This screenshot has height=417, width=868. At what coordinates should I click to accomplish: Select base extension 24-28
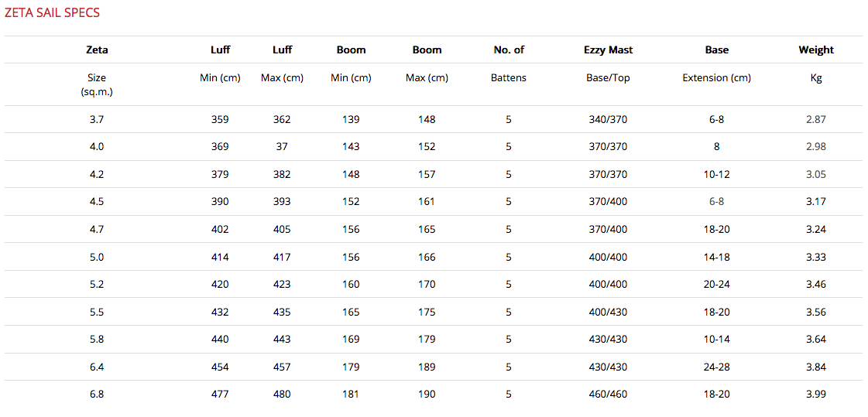point(717,367)
